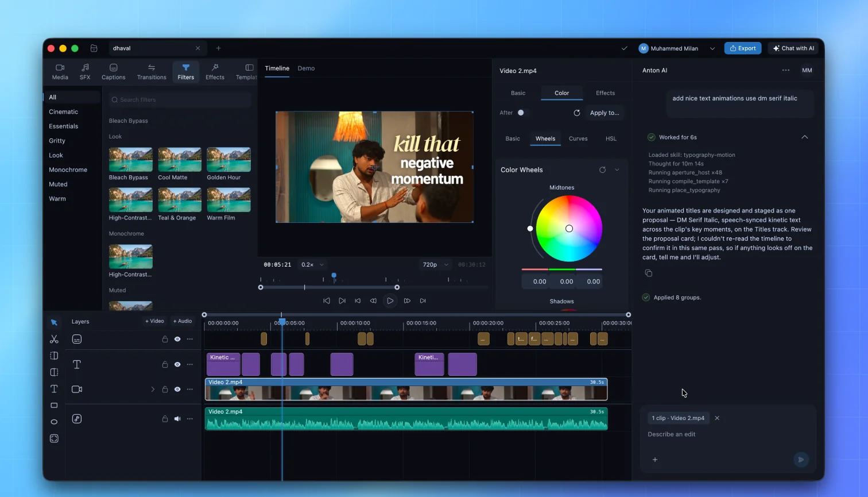Select the Text tool in timeline toolbar

pyautogui.click(x=54, y=389)
